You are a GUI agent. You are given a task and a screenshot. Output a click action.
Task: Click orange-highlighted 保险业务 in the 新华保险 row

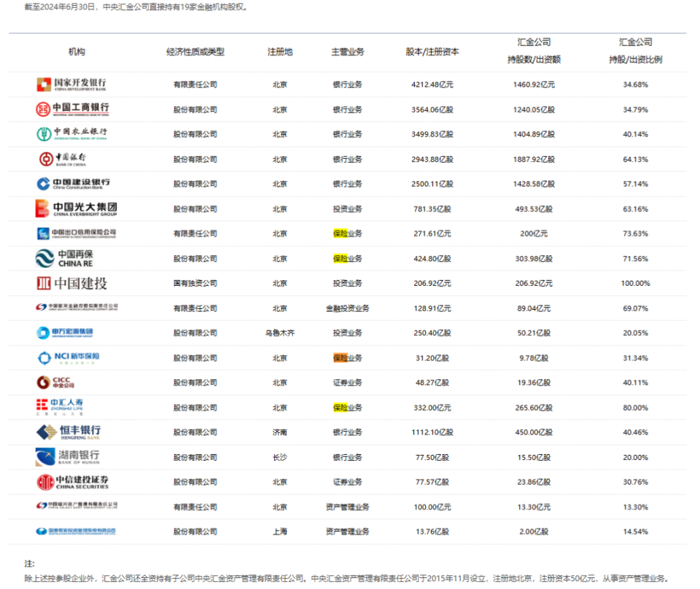[348, 358]
